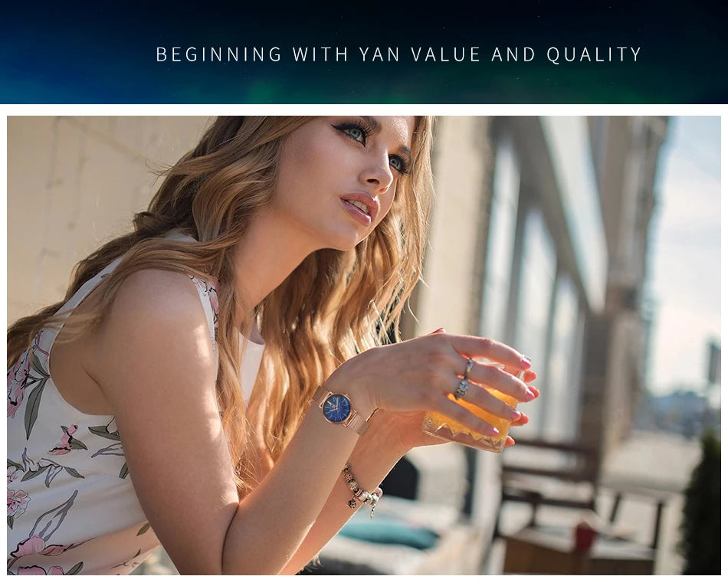Click the lower silver ring on her finger

[461, 388]
